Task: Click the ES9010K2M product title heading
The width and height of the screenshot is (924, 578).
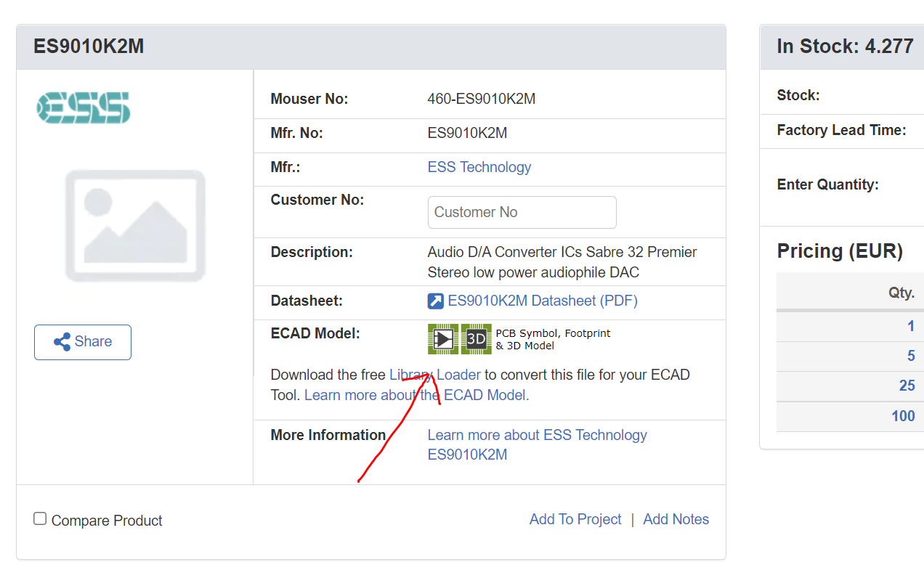Action: click(x=89, y=46)
